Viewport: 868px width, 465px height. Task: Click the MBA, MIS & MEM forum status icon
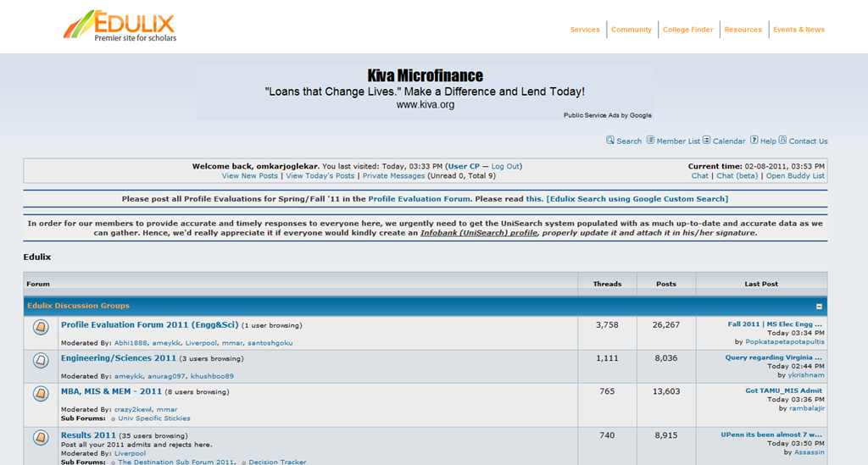coord(41,394)
